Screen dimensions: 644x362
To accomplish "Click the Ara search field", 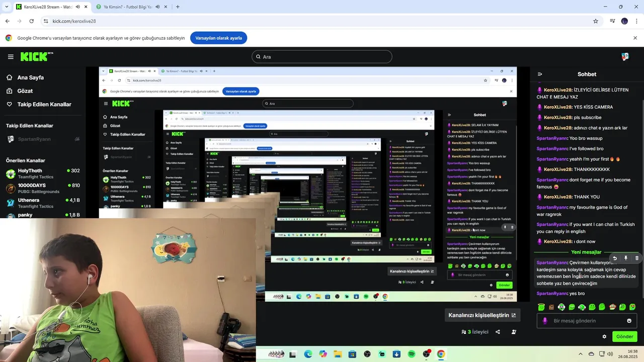I will (322, 57).
